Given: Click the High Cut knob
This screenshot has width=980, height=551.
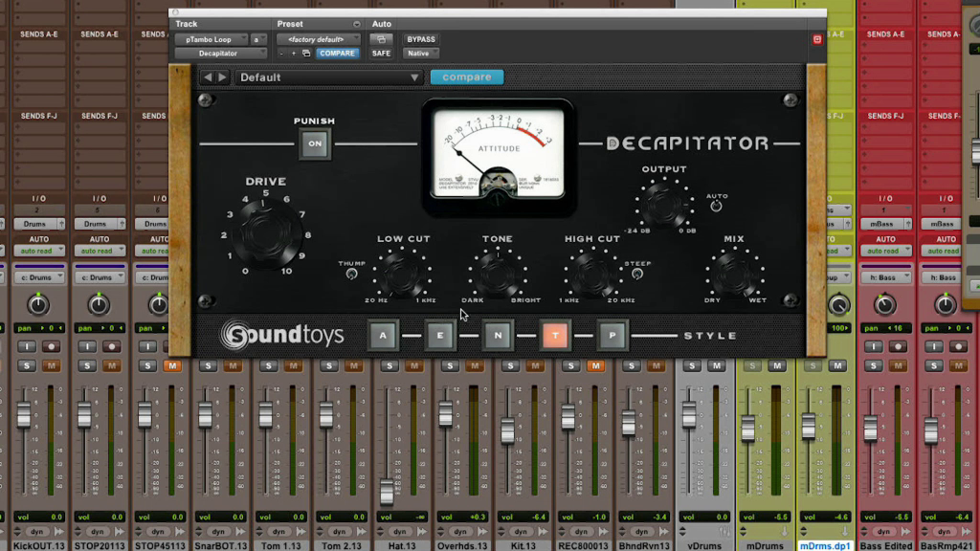Looking at the screenshot, I should click(592, 274).
